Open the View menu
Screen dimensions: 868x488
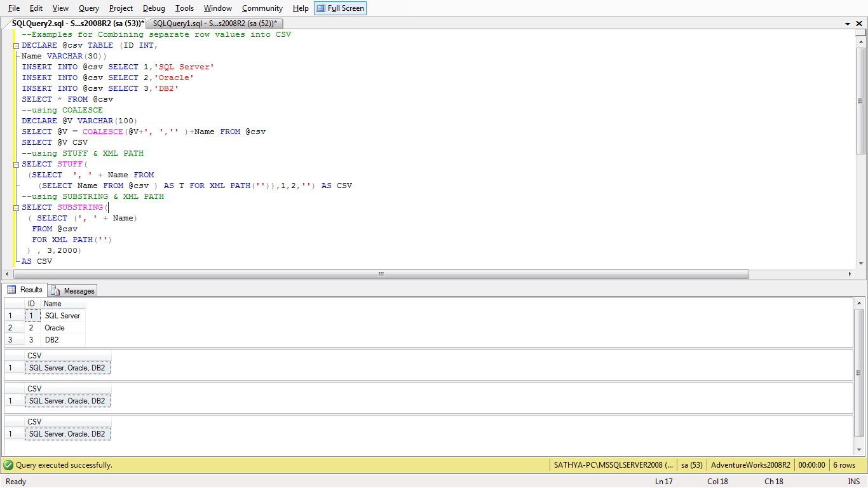60,8
